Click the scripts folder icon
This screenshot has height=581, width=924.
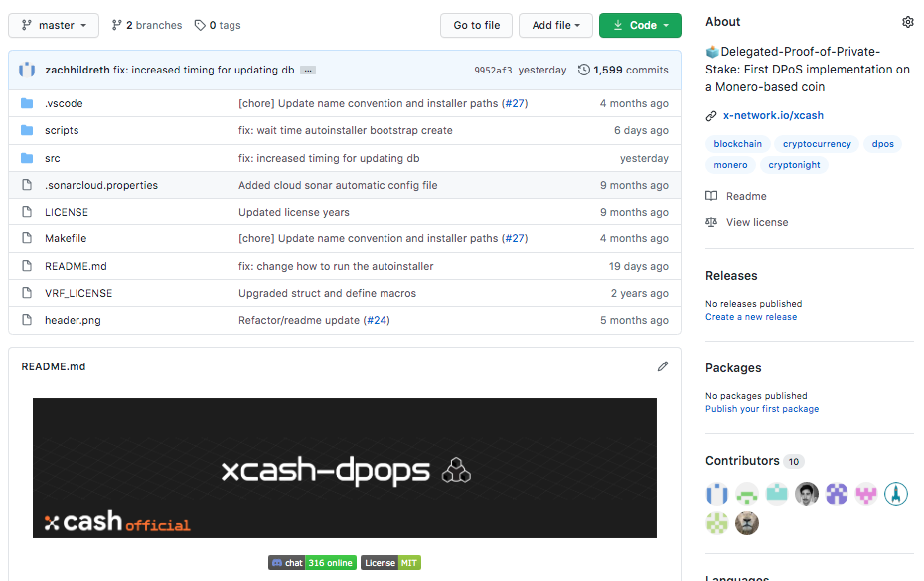coord(27,130)
